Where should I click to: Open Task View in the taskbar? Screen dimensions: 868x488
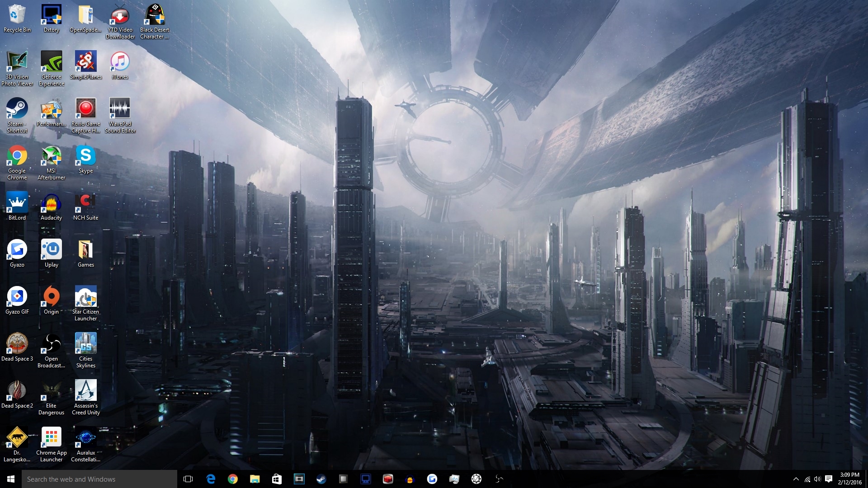pos(188,479)
